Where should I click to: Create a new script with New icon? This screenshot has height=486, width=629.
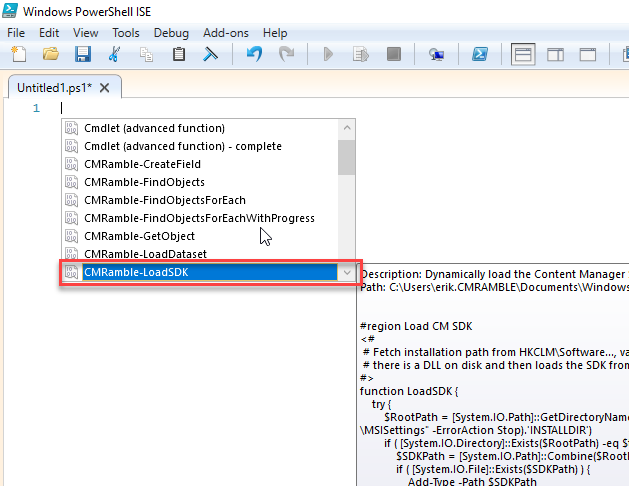(18, 54)
